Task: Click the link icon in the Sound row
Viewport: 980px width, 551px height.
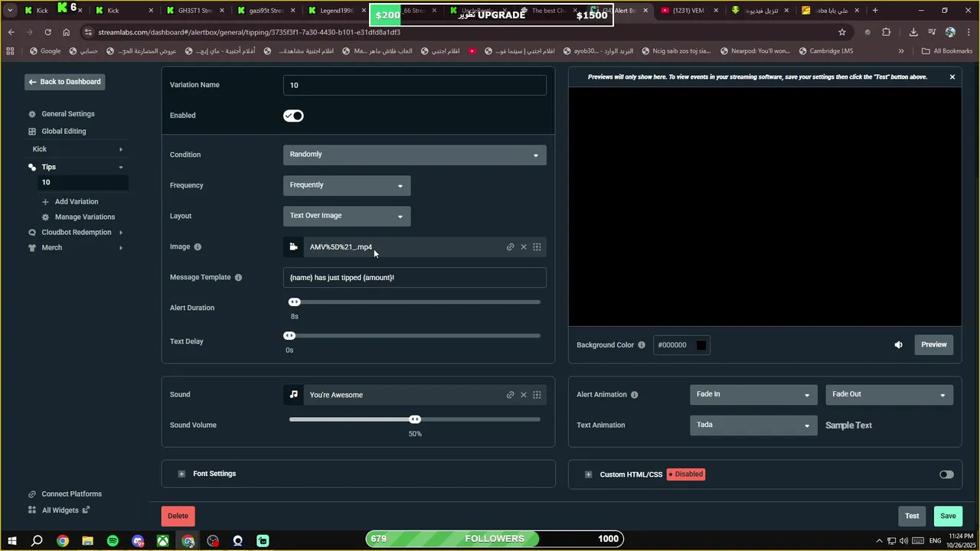Action: pyautogui.click(x=510, y=395)
